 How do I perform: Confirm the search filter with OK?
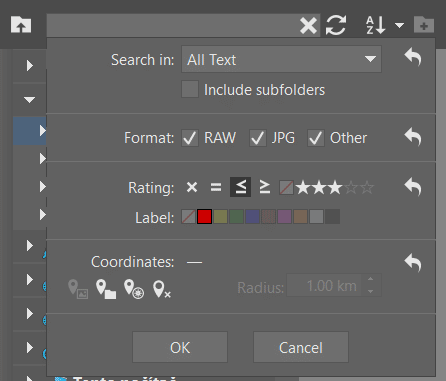pyautogui.click(x=180, y=347)
